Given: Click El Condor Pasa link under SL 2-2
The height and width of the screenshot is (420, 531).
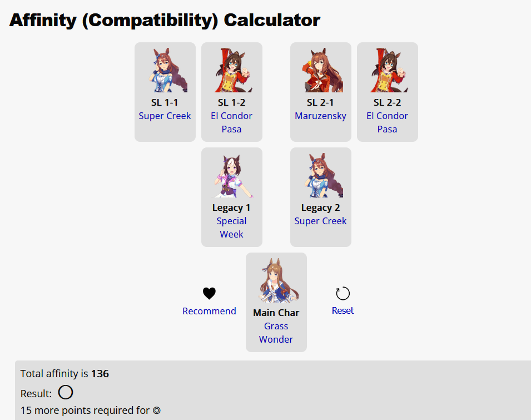Looking at the screenshot, I should click(x=387, y=122).
